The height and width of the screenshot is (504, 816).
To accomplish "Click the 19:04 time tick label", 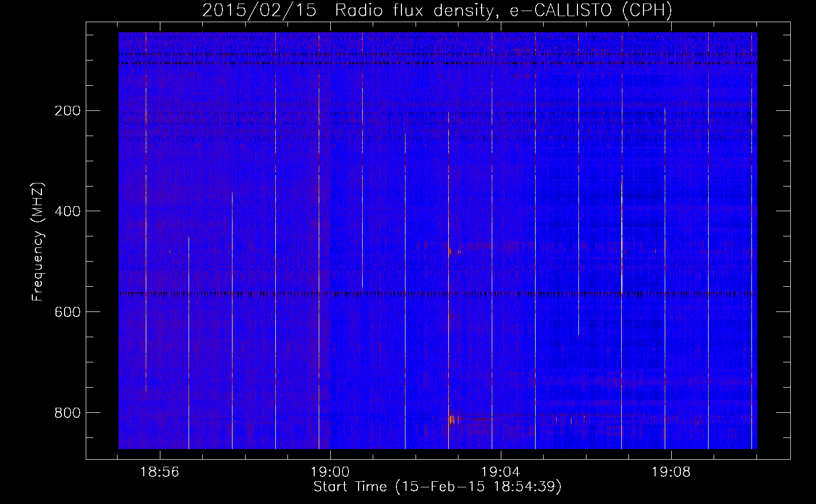I will [500, 472].
